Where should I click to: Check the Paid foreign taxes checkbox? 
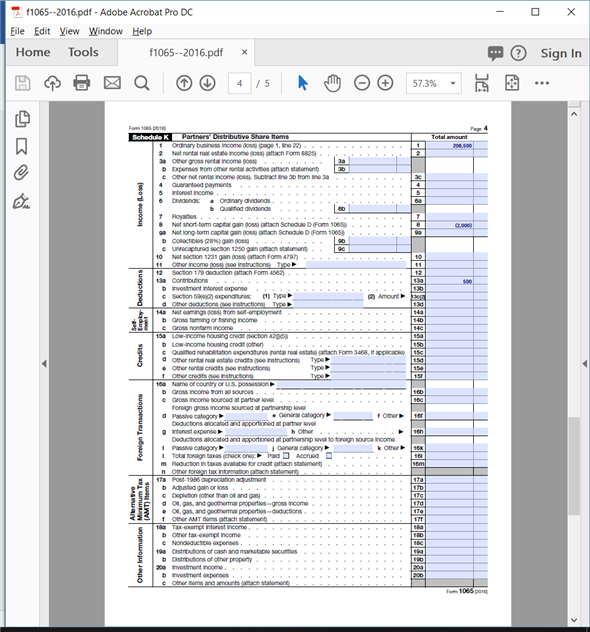[286, 456]
